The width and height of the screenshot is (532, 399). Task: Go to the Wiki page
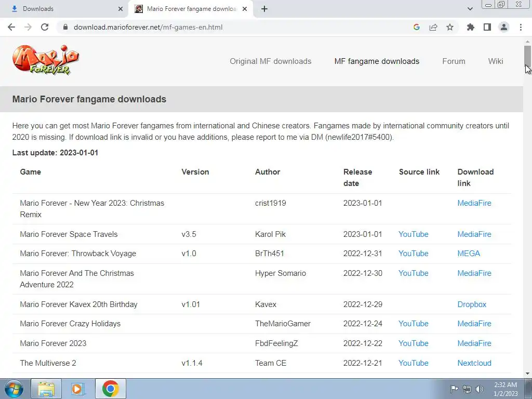(x=495, y=61)
